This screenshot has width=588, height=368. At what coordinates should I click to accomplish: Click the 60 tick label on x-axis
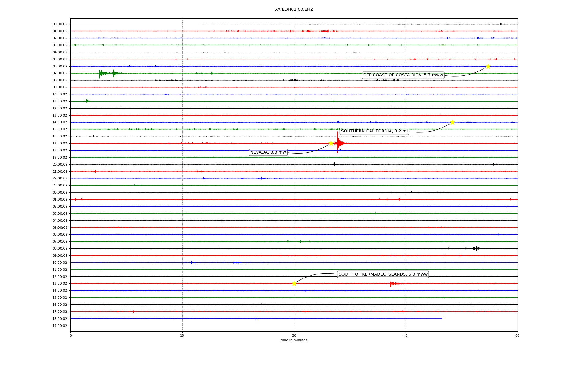pos(517,335)
